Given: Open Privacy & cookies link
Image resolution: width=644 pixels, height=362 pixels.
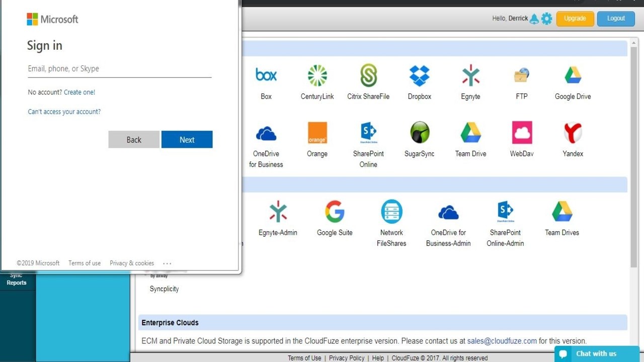Looking at the screenshot, I should [x=132, y=263].
